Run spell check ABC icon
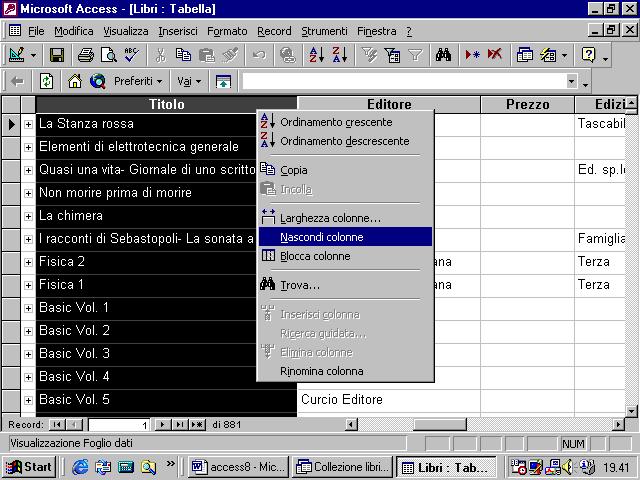The height and width of the screenshot is (480, 640). [131, 55]
